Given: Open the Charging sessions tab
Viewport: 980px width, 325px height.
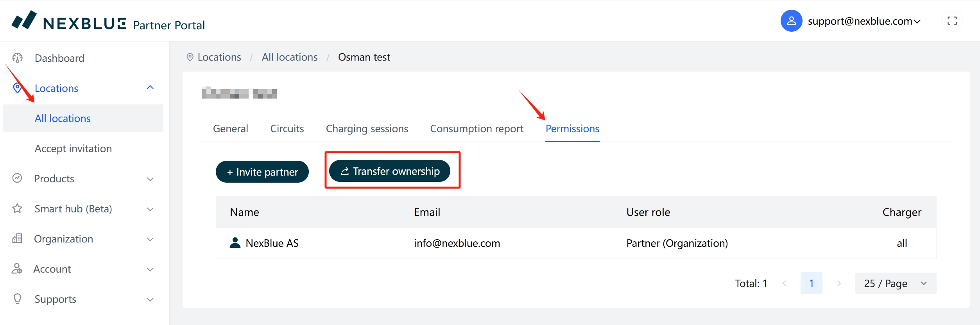Looking at the screenshot, I should coord(367,129).
